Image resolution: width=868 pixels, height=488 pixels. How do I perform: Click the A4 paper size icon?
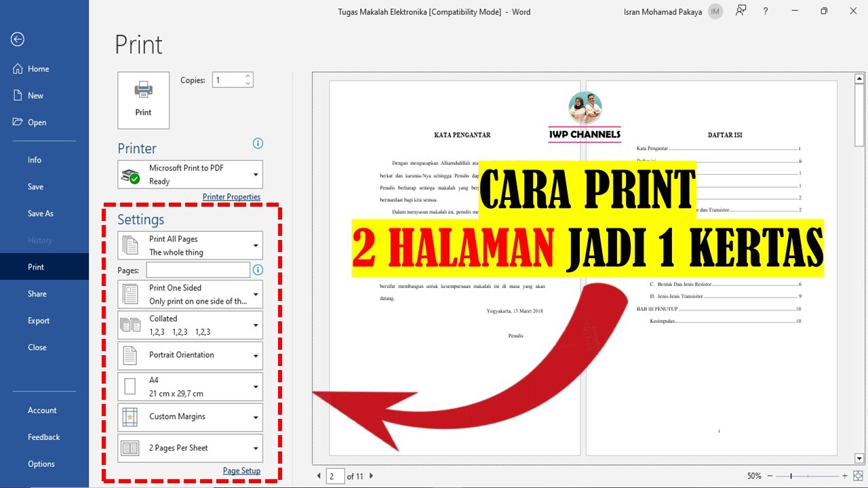[130, 386]
